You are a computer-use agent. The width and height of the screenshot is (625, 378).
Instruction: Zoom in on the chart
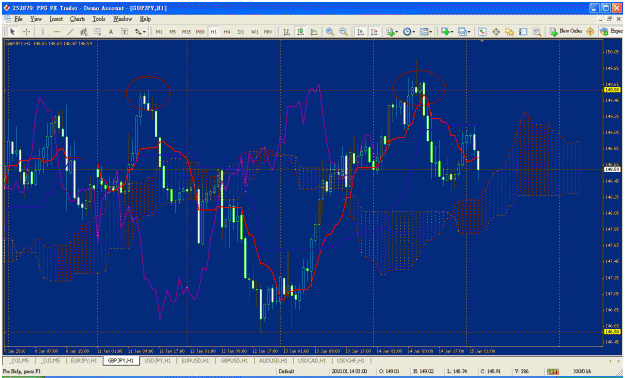click(x=330, y=32)
